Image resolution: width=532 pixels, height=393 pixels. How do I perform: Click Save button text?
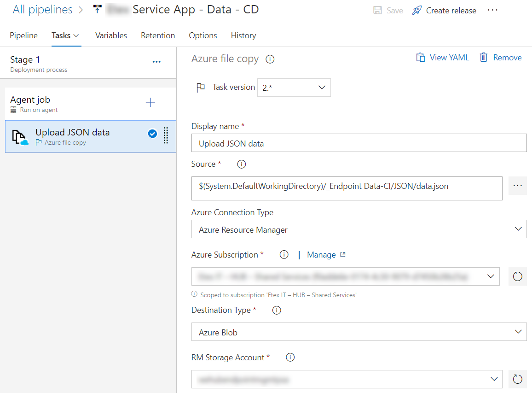394,11
